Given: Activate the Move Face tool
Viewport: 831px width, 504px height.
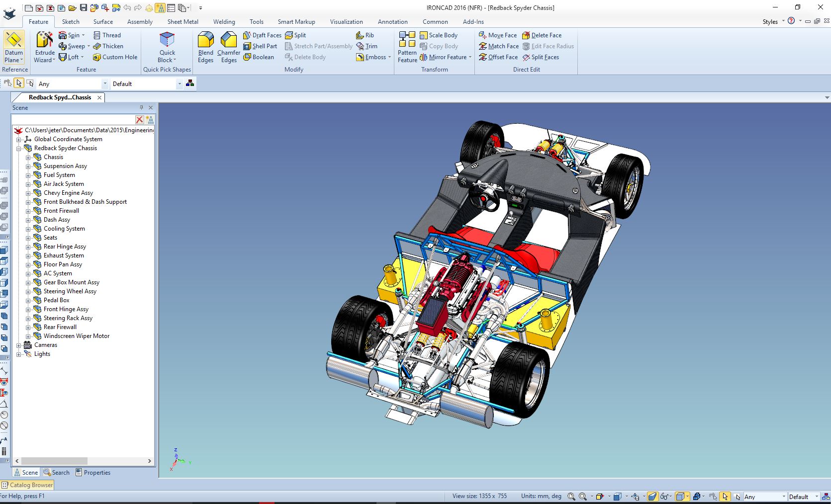Looking at the screenshot, I should [498, 35].
